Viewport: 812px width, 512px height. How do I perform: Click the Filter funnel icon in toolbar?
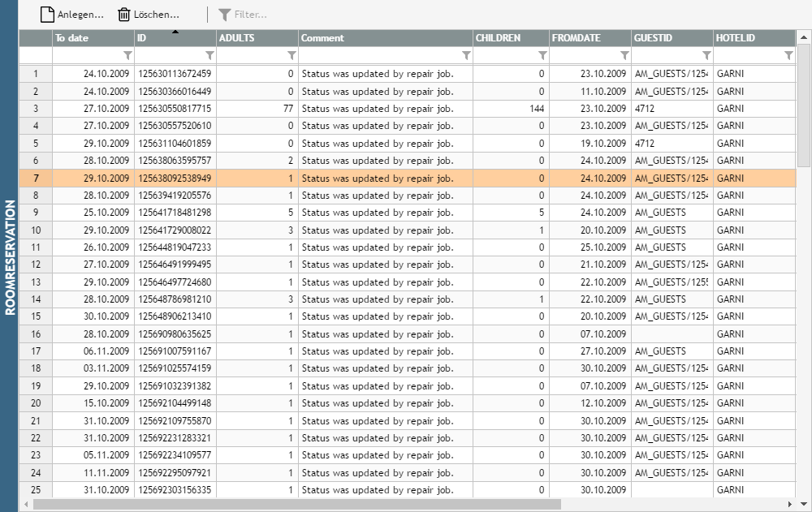point(225,14)
